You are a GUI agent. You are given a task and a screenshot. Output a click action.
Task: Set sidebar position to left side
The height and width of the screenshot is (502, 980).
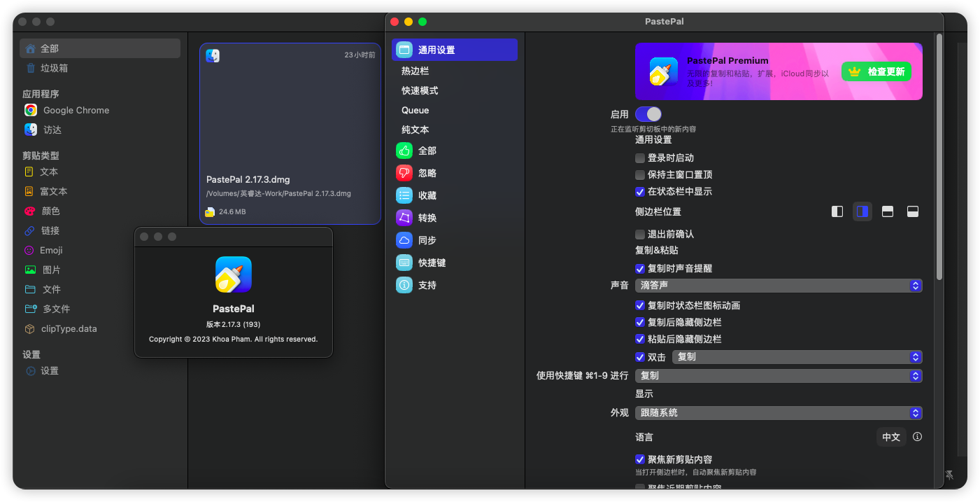click(x=837, y=211)
